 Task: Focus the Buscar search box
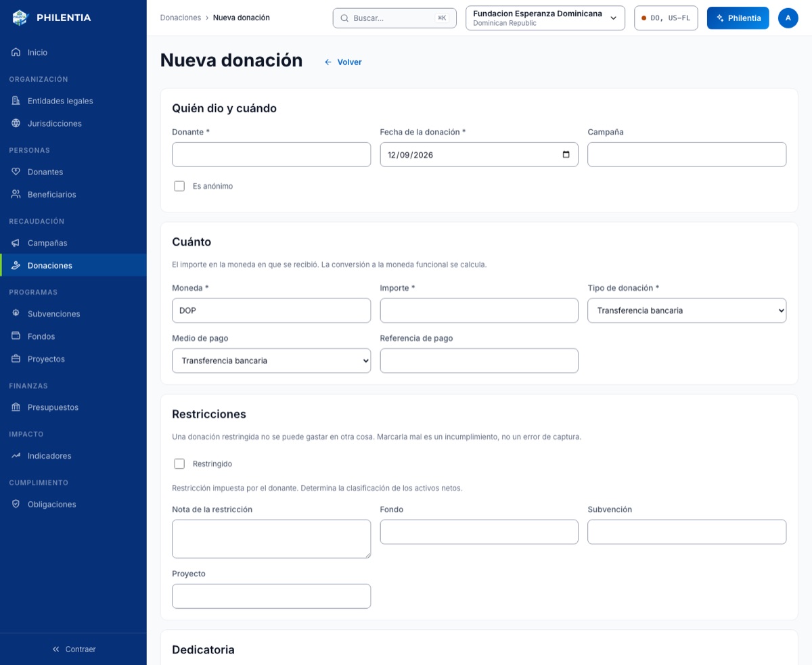click(x=394, y=18)
